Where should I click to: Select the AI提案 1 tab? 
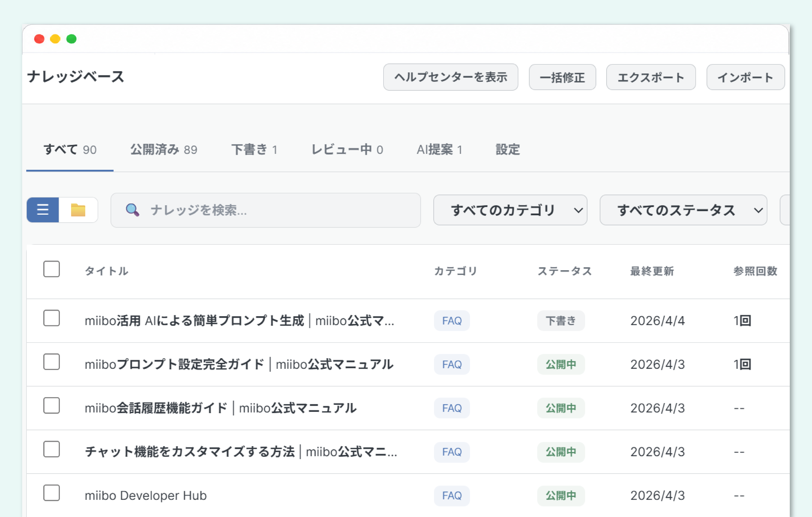click(x=439, y=150)
